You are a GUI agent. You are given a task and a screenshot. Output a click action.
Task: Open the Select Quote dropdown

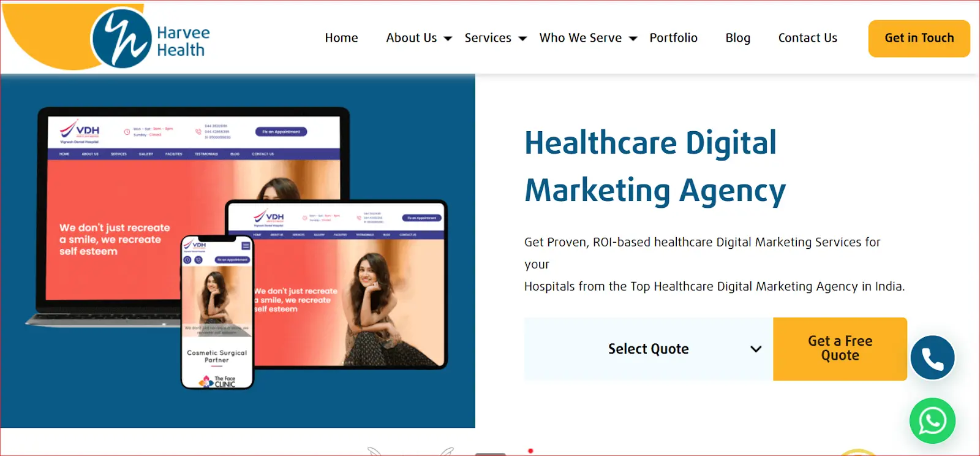(649, 349)
